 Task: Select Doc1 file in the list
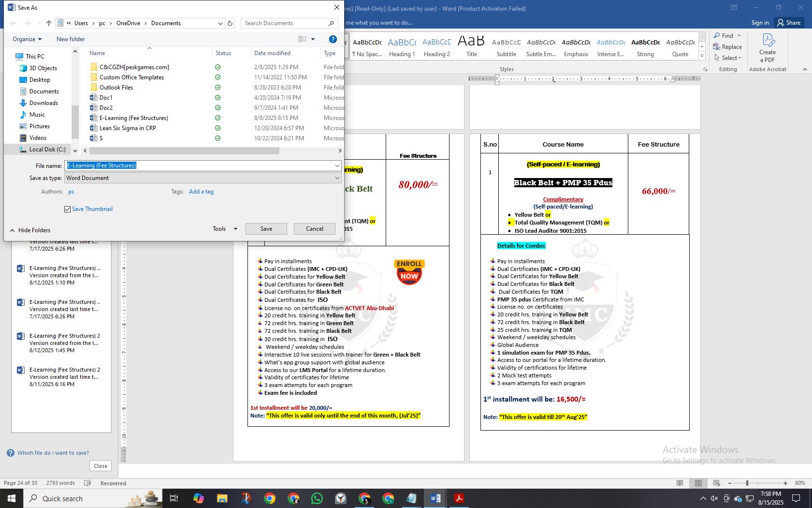[106, 98]
